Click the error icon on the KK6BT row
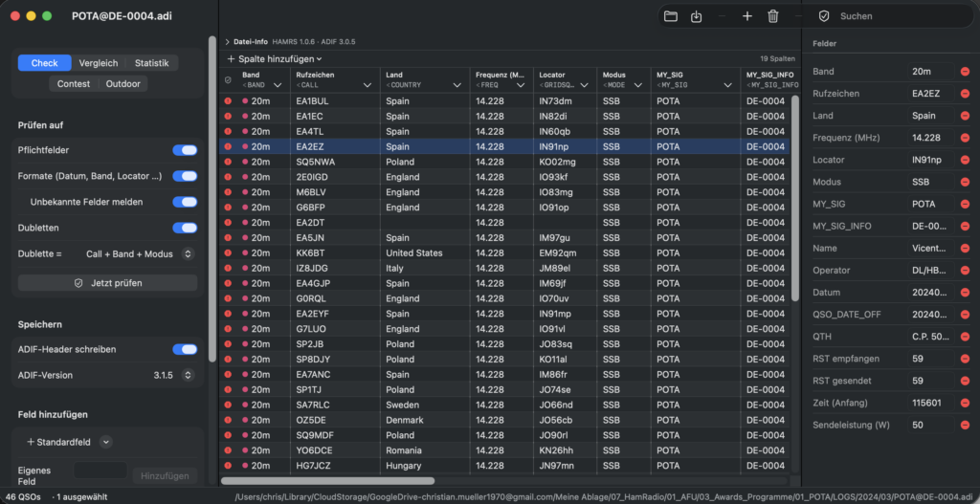980x504 pixels. 228,252
